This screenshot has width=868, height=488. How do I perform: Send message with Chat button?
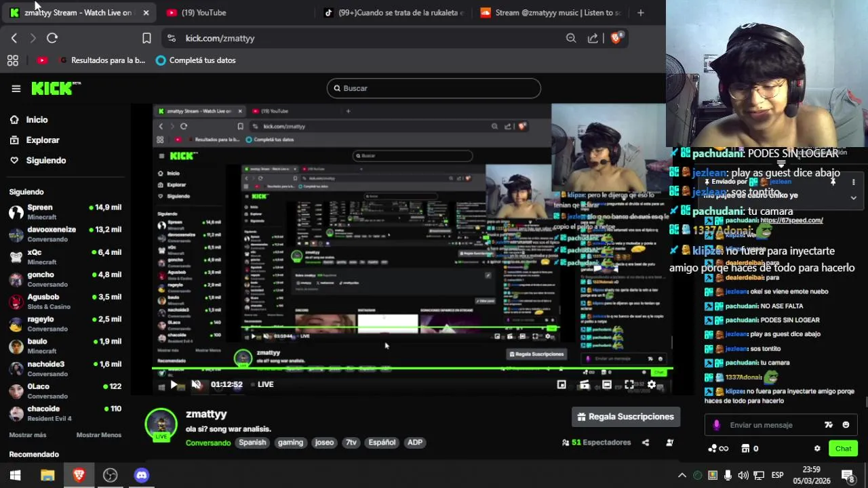coord(843,449)
